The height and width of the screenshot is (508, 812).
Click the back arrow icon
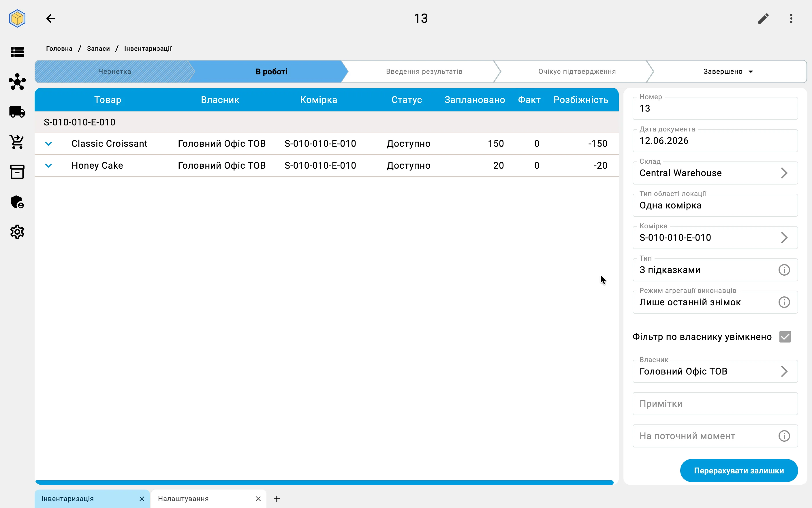[x=51, y=18]
